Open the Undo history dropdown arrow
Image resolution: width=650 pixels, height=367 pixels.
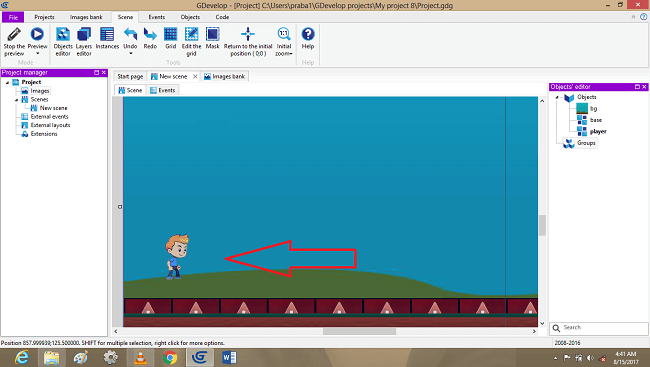point(130,53)
